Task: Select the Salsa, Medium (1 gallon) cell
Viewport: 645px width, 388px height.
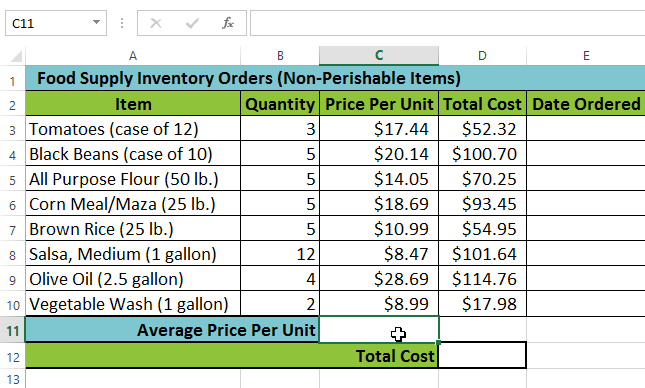Action: click(133, 253)
